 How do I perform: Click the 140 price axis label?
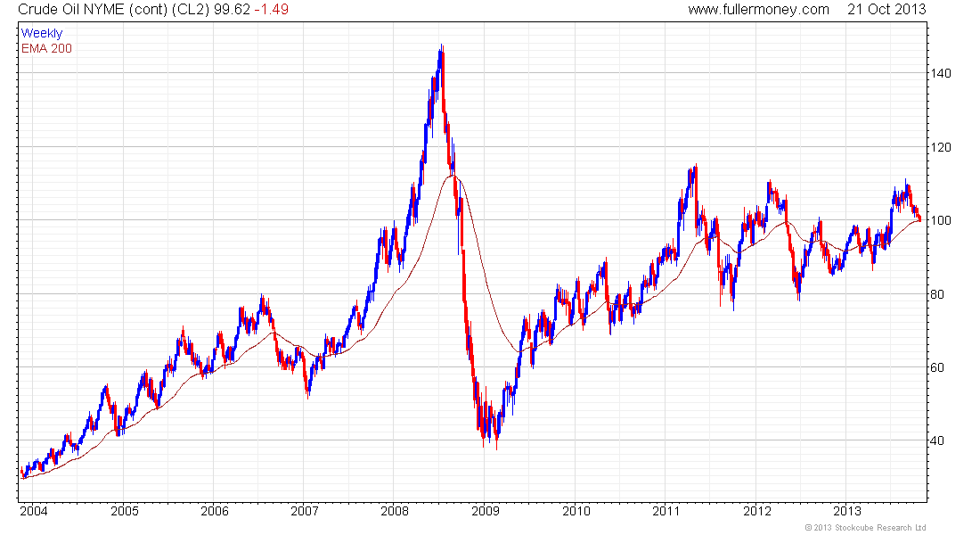click(x=941, y=73)
